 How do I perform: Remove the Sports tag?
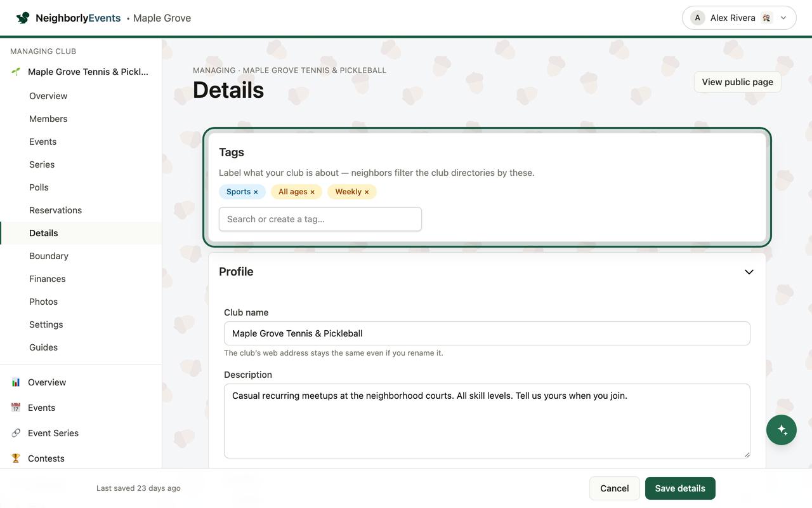coord(256,192)
